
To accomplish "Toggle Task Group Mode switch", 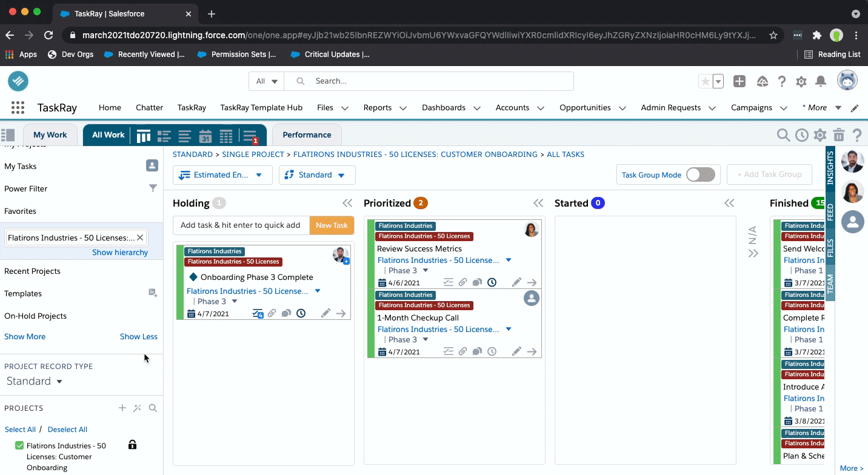I will pos(701,175).
